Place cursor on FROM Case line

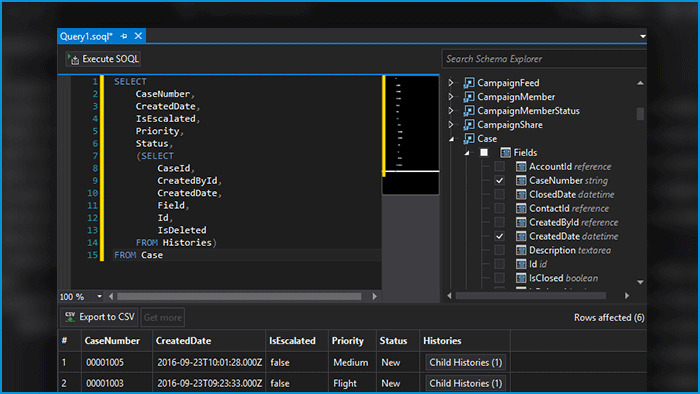tap(247, 255)
